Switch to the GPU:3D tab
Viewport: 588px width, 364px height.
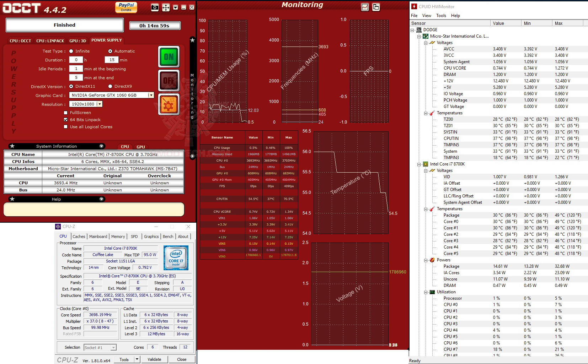[x=78, y=41]
